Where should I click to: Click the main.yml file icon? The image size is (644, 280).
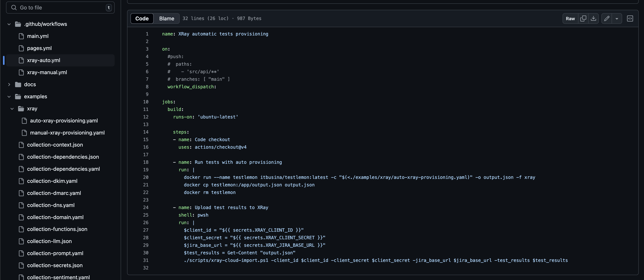click(21, 36)
